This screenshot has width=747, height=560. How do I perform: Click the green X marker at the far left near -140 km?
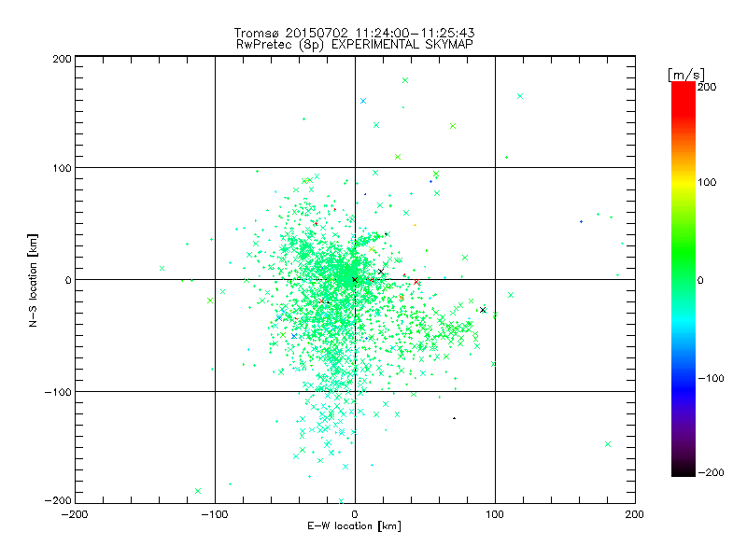point(162,268)
